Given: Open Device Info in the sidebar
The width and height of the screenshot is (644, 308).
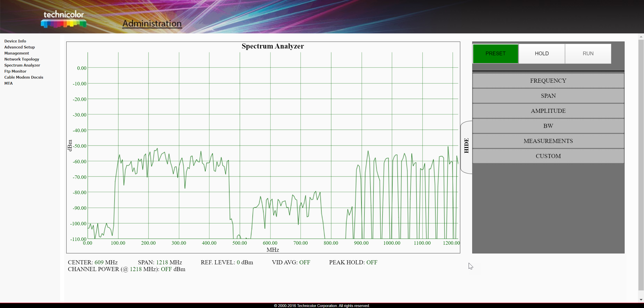Looking at the screenshot, I should click(15, 41).
